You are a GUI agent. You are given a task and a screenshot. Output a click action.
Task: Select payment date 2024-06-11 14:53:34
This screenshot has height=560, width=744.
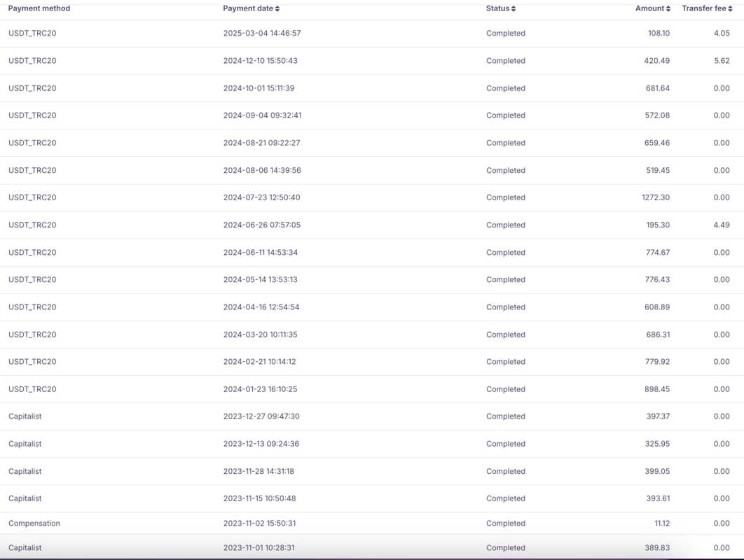(261, 252)
